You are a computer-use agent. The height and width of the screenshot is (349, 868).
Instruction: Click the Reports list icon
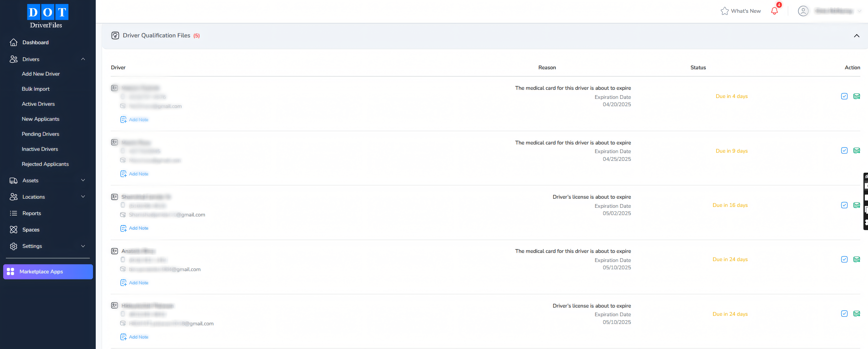click(13, 213)
